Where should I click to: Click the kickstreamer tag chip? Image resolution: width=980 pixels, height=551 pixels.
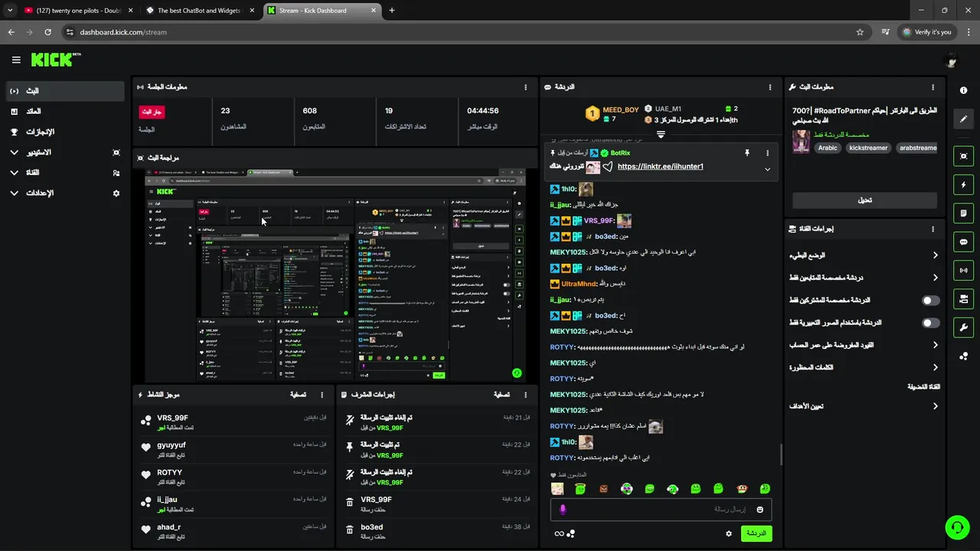point(868,148)
